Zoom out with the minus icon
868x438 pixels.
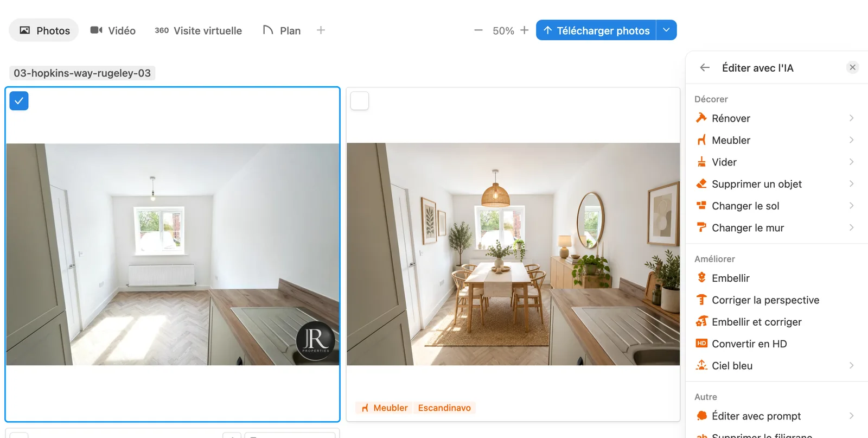pyautogui.click(x=478, y=30)
